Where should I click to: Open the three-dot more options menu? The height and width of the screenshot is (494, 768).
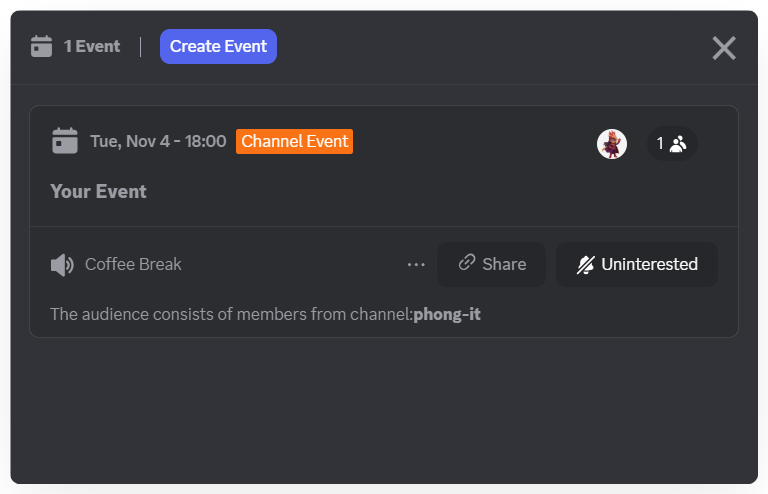(416, 265)
